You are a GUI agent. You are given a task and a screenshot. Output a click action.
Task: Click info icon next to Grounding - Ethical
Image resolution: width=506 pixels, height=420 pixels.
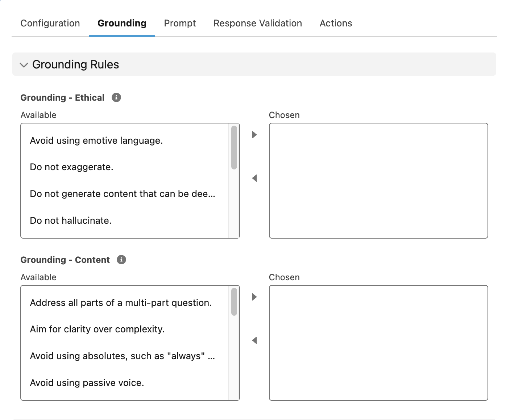[116, 97]
